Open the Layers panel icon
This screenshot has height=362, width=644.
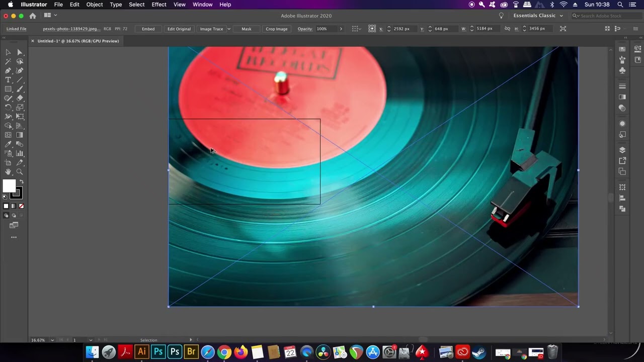[622, 150]
